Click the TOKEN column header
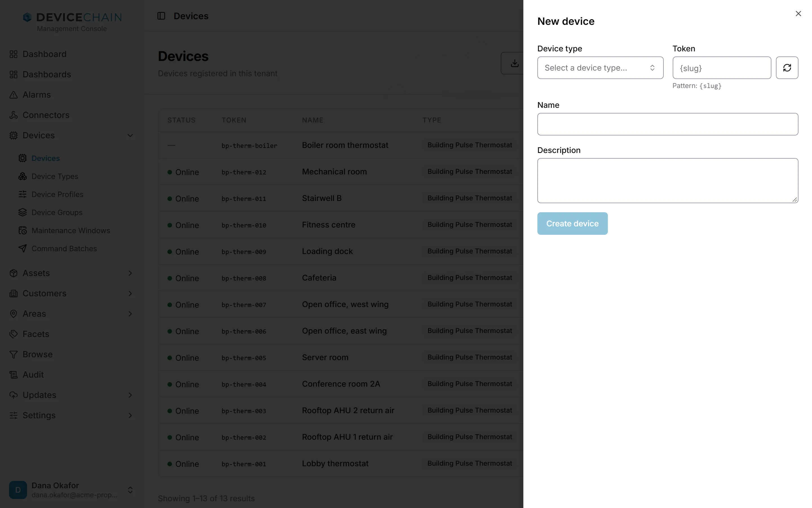 [x=234, y=120]
